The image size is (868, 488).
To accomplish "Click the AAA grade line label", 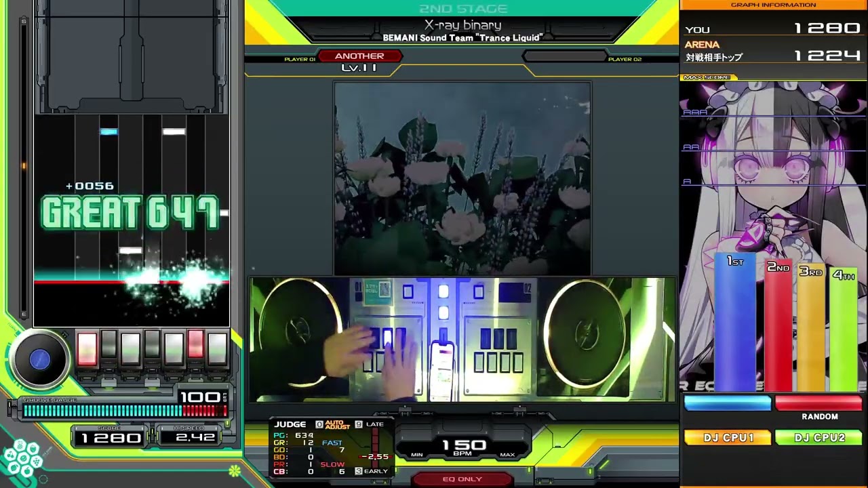I will [x=694, y=113].
